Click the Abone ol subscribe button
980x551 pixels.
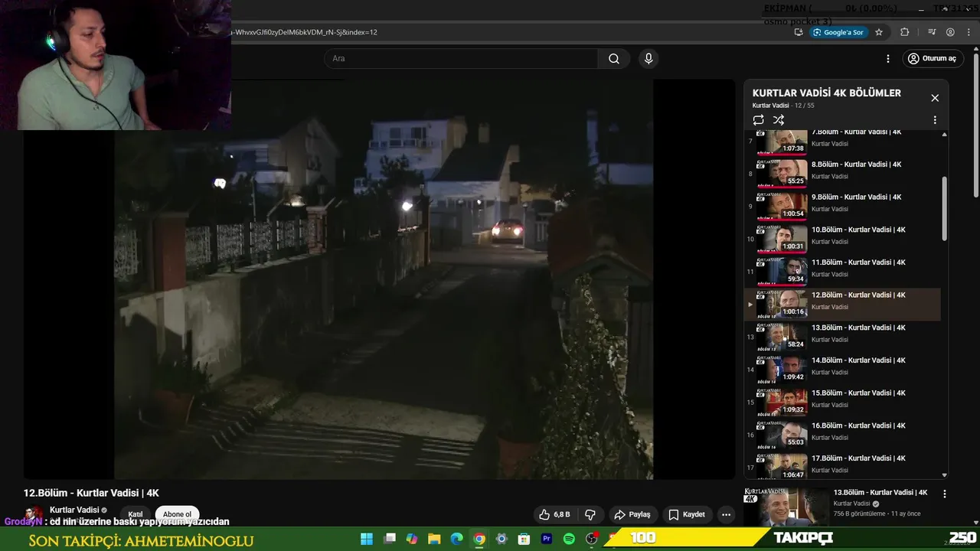pos(177,514)
